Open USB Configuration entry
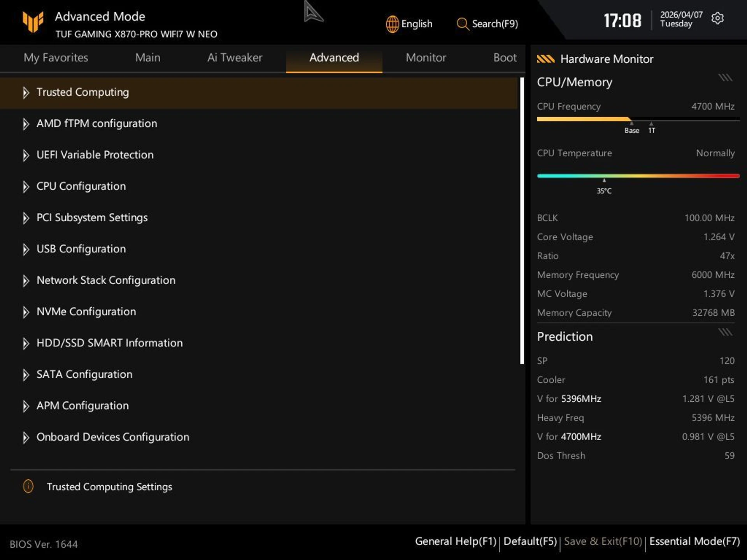This screenshot has height=560, width=747. click(x=81, y=249)
